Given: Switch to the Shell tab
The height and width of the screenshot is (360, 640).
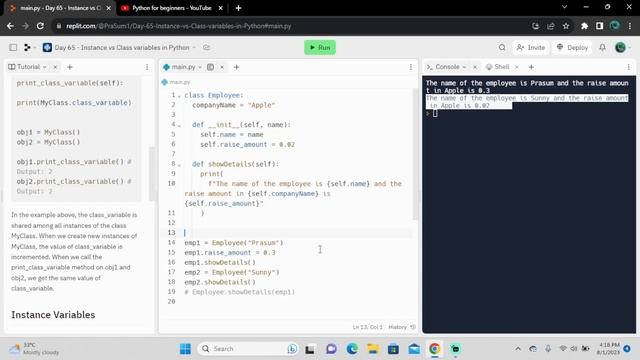Looking at the screenshot, I should (498, 67).
